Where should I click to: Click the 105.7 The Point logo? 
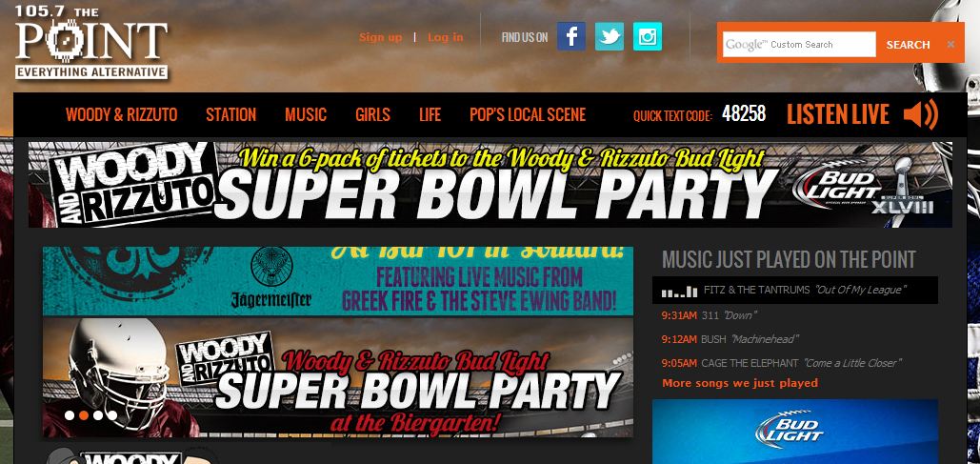point(91,42)
